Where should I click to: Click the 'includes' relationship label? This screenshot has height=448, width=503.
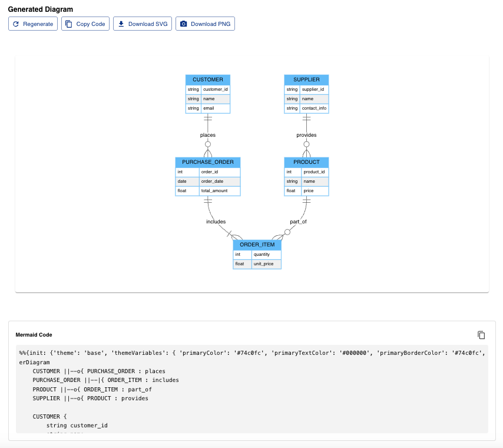tap(216, 222)
